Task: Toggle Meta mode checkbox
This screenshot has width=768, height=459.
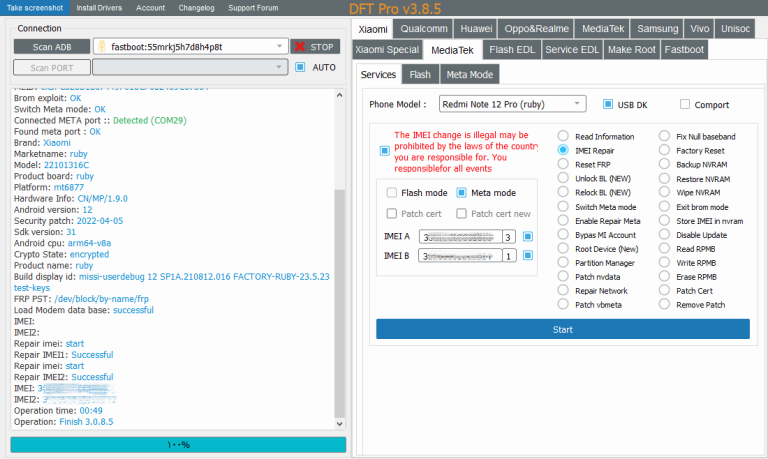Action: click(x=461, y=193)
